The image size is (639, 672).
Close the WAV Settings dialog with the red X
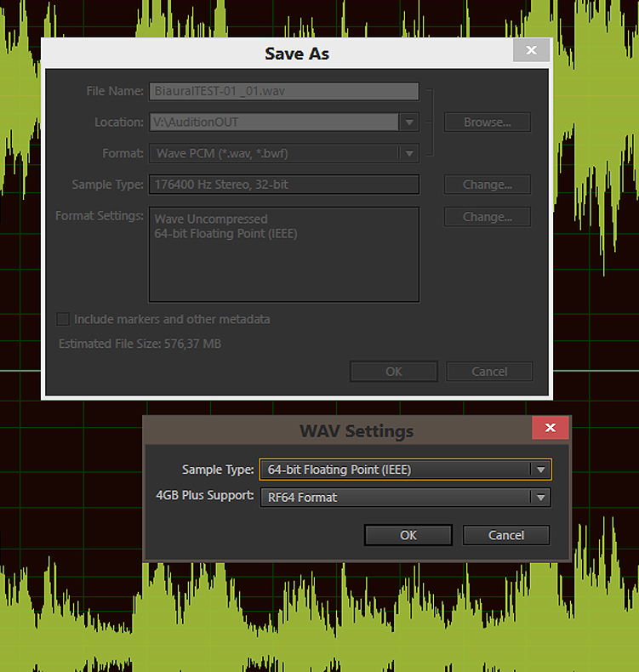[551, 427]
